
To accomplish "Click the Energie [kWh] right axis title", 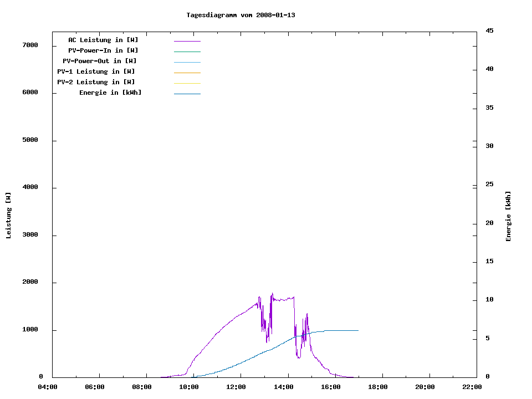I will (508, 216).
